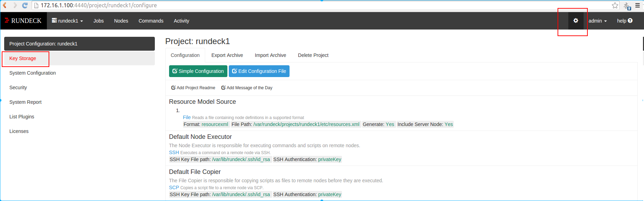This screenshot has height=201, width=644.
Task: Switch to Delete Project tab
Action: point(313,55)
